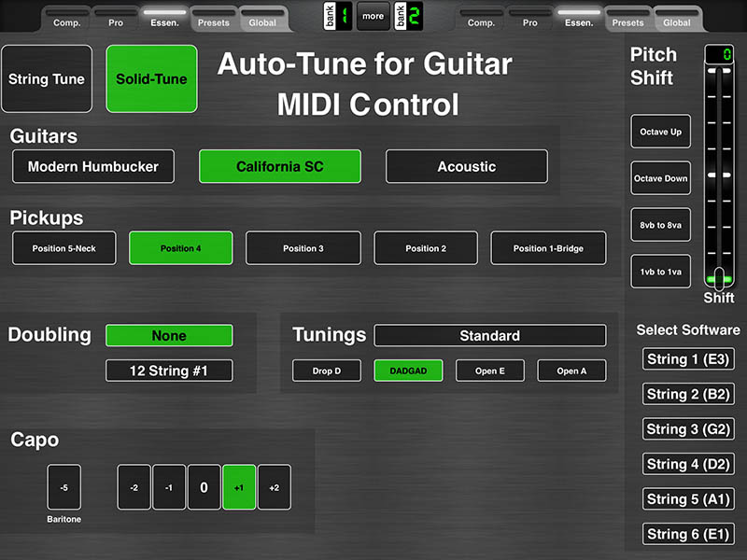The height and width of the screenshot is (560, 747).
Task: Activate String Tune
Action: click(47, 79)
